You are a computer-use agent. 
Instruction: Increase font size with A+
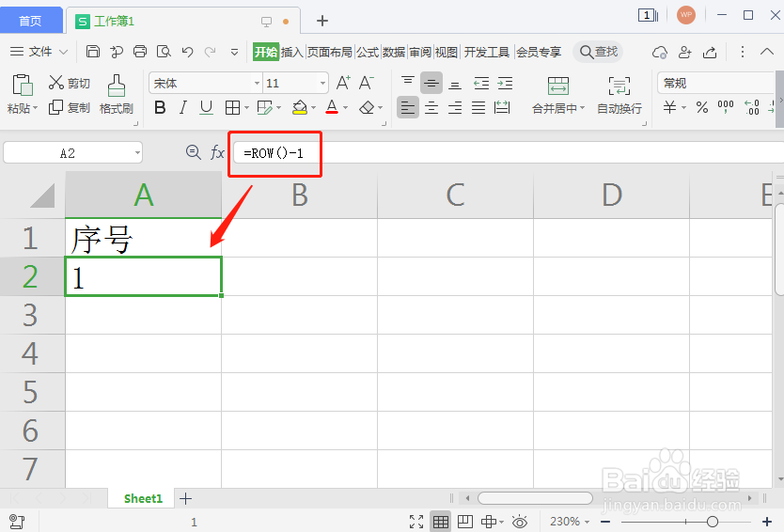coord(343,83)
